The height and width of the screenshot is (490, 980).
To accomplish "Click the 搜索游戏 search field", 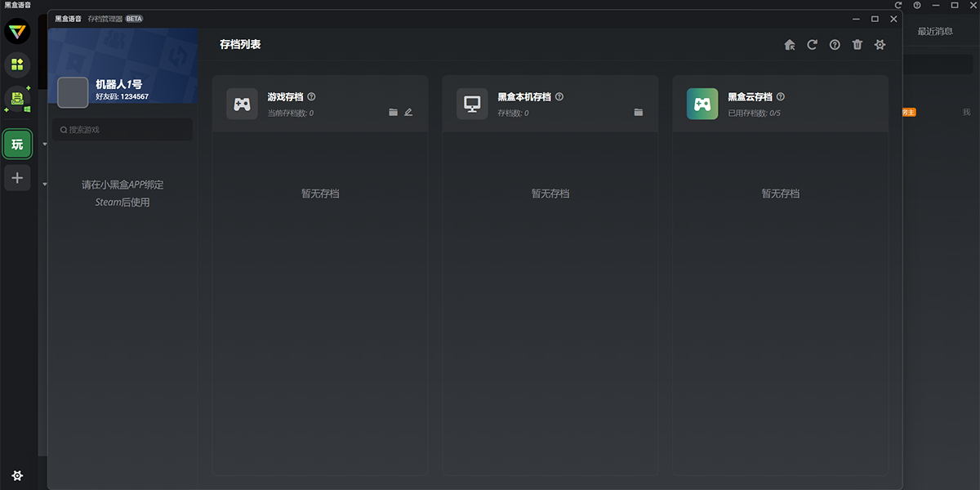I will tap(122, 129).
